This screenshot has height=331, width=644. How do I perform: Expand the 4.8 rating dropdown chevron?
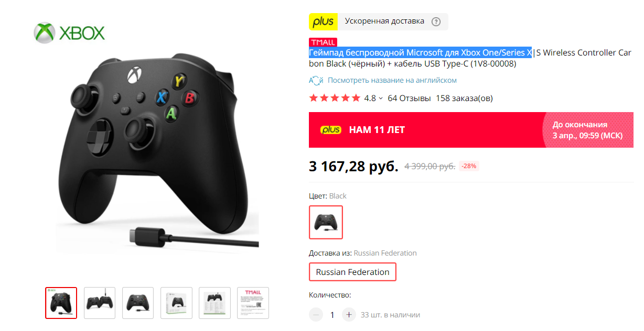[x=381, y=98]
